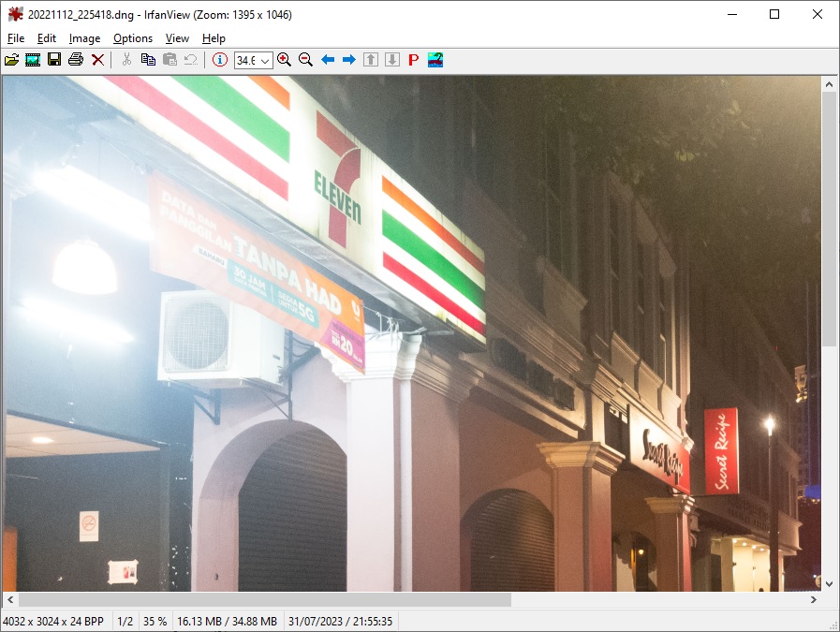Click status bar size 16.13 MB / 34.88 MB
This screenshot has width=840, height=632.
coord(228,622)
